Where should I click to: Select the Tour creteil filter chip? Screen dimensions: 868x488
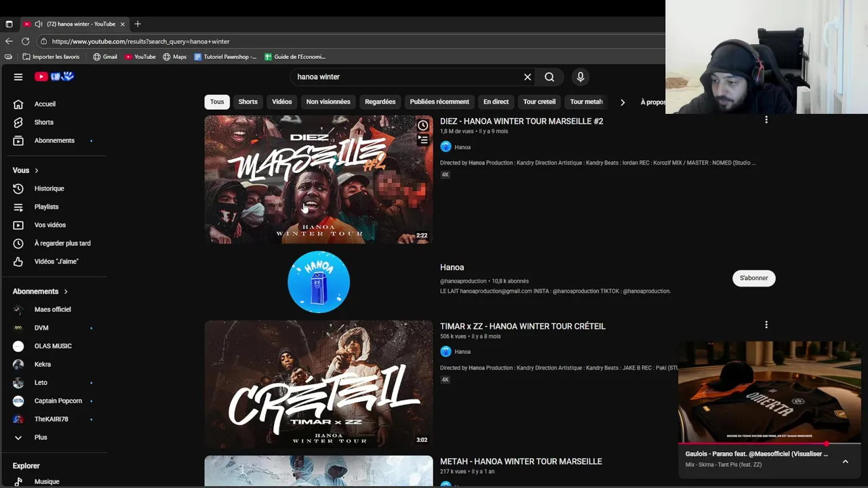539,102
